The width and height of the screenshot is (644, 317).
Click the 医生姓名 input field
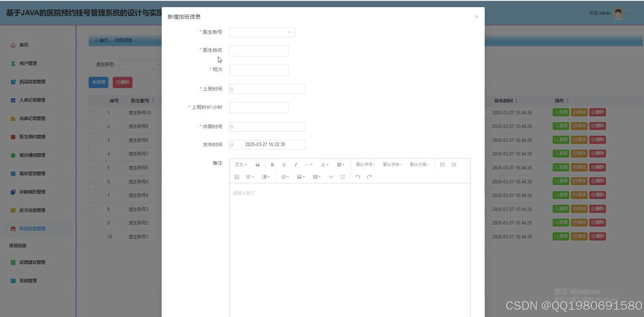click(x=258, y=50)
